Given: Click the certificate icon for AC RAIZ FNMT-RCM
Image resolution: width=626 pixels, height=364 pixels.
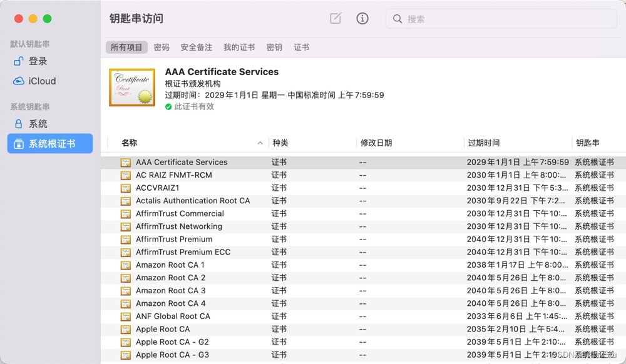Looking at the screenshot, I should coord(126,175).
